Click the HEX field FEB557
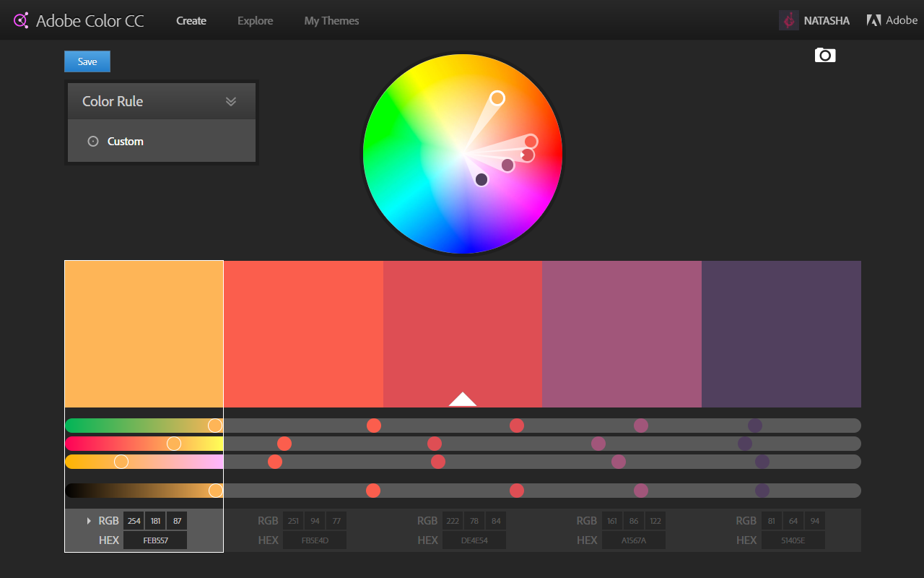This screenshot has height=578, width=924. pos(155,540)
